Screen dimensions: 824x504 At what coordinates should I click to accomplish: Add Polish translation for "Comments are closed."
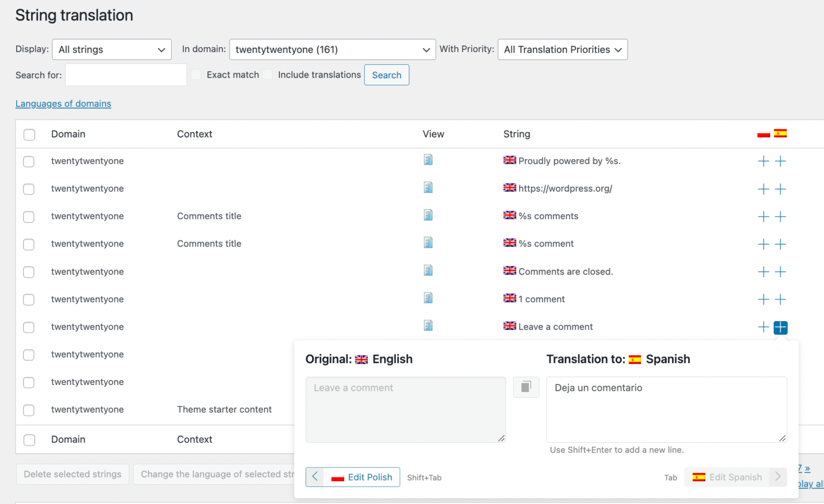click(x=763, y=271)
